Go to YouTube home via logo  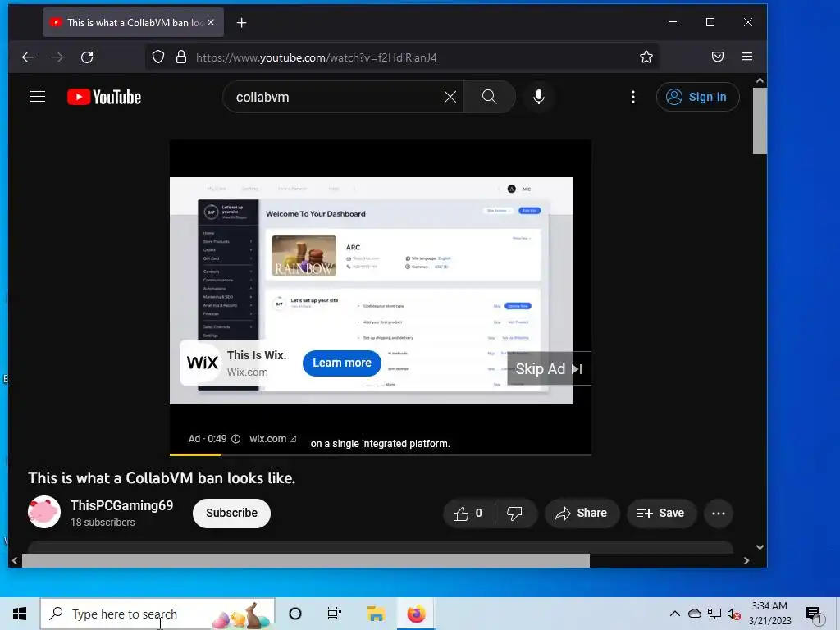coord(104,97)
